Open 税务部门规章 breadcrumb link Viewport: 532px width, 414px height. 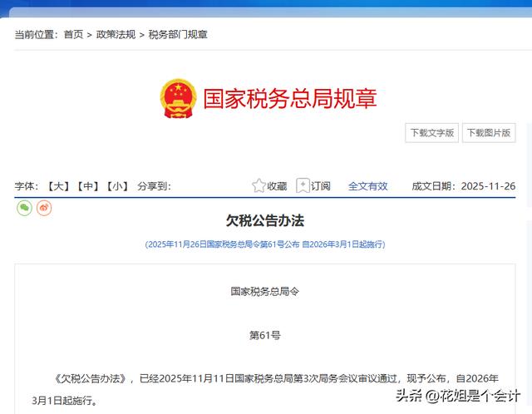(x=178, y=35)
